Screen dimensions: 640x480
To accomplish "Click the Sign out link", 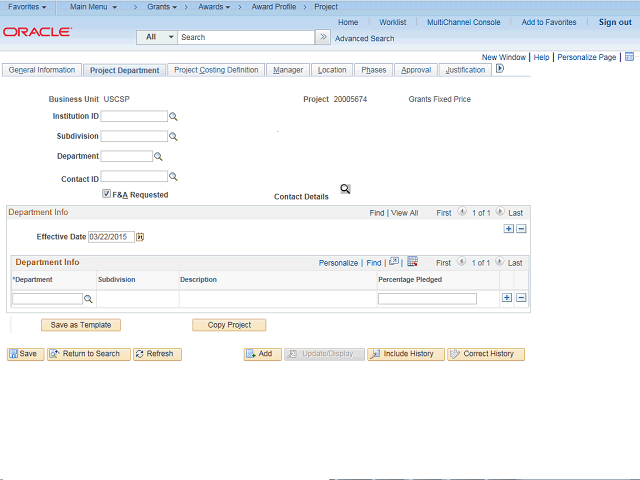I will [x=615, y=22].
